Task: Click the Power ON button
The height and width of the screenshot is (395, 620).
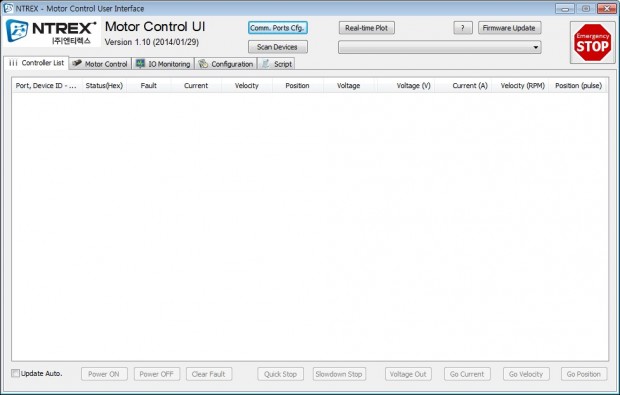Action: click(104, 374)
